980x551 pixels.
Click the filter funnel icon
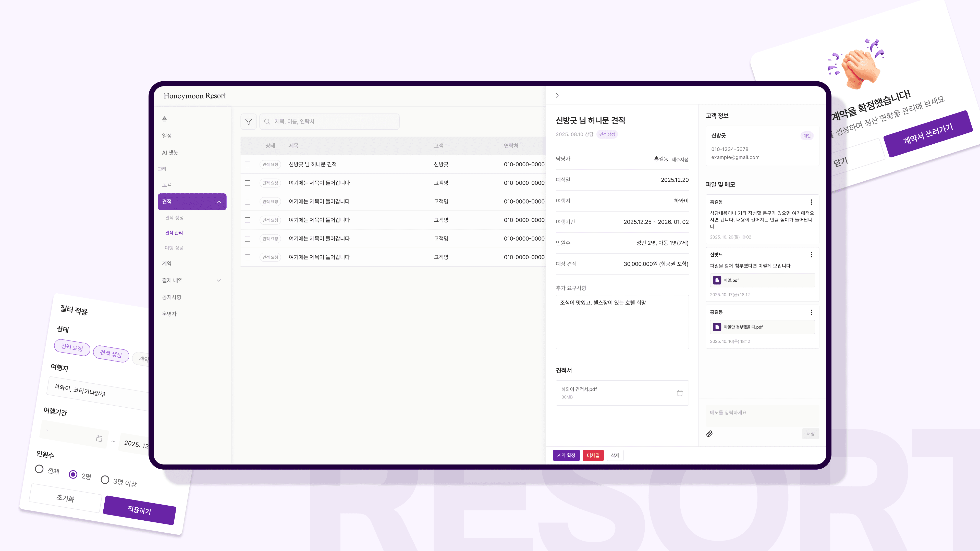(248, 122)
